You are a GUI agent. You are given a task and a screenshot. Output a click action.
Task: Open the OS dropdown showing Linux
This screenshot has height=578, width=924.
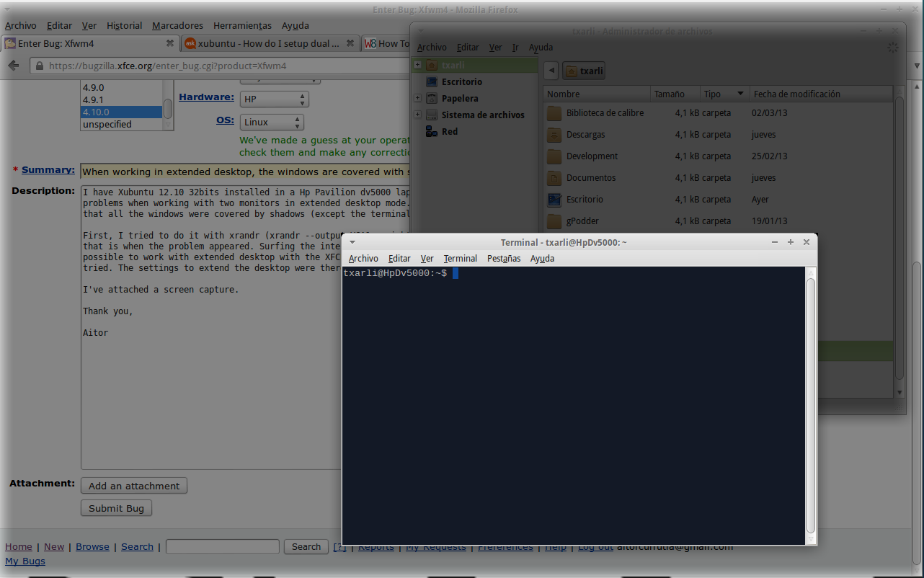coord(272,123)
